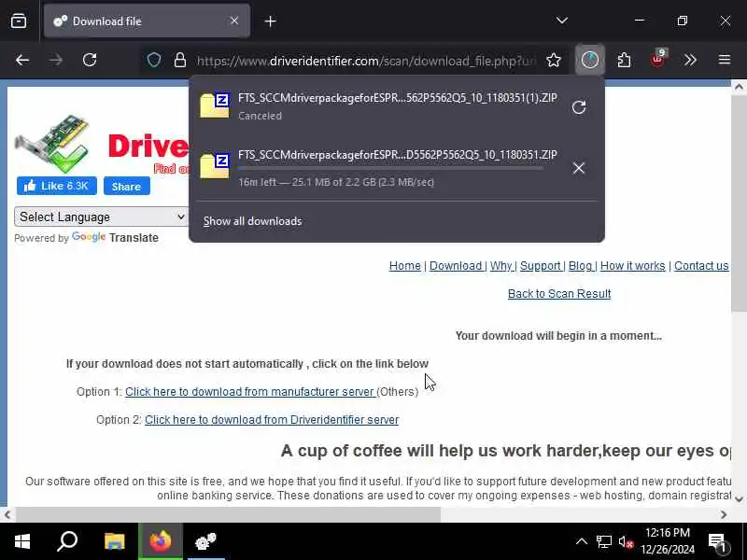Open the Select Language dropdown
The height and width of the screenshot is (560, 747).
tap(101, 217)
